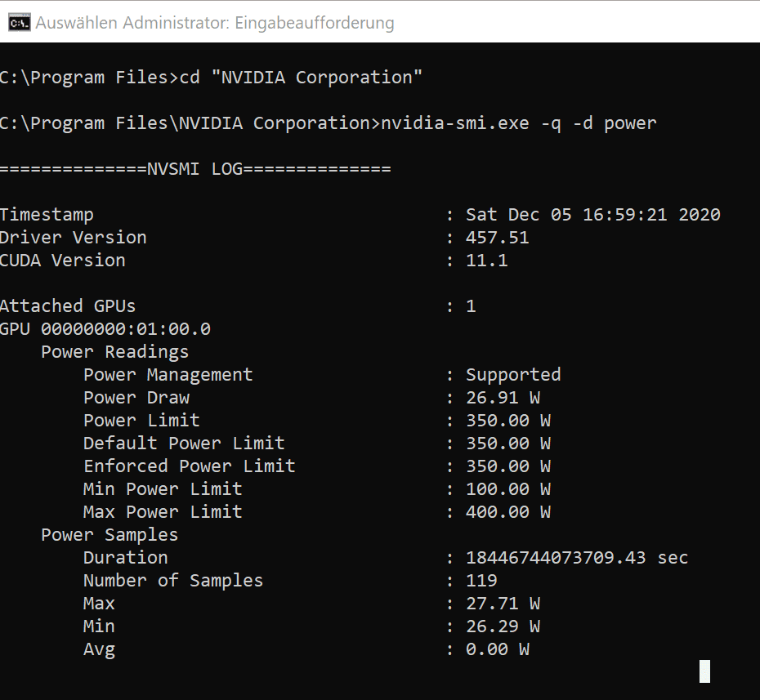Click the Driver Version label
Viewport: 760px width, 700px height.
[x=74, y=238]
